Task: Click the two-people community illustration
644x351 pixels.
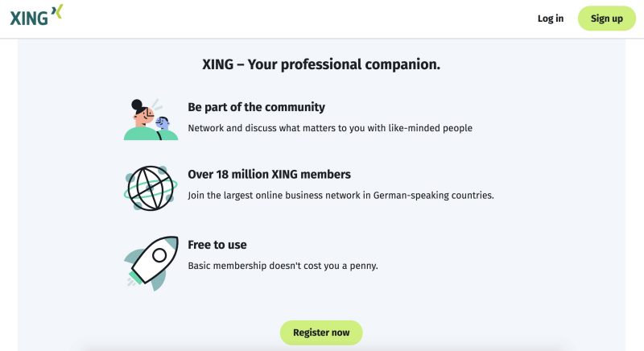Action: pyautogui.click(x=151, y=119)
